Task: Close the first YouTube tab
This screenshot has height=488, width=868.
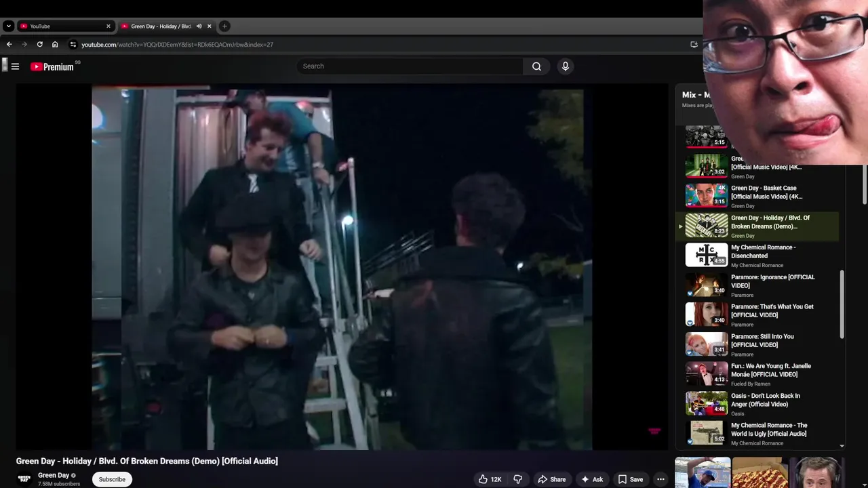Action: (108, 26)
